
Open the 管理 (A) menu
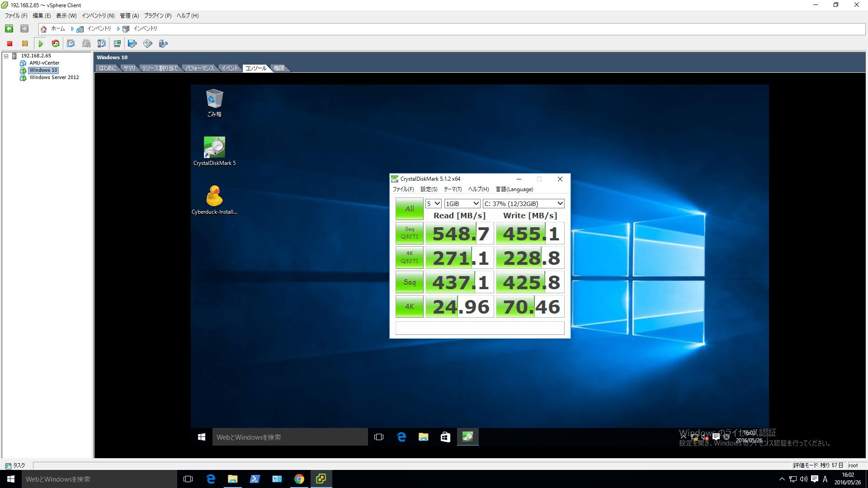[x=129, y=16]
